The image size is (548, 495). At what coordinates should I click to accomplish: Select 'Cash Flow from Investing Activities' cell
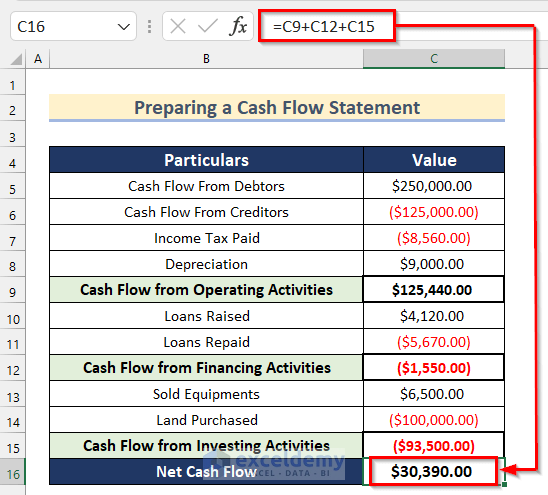[x=206, y=446]
